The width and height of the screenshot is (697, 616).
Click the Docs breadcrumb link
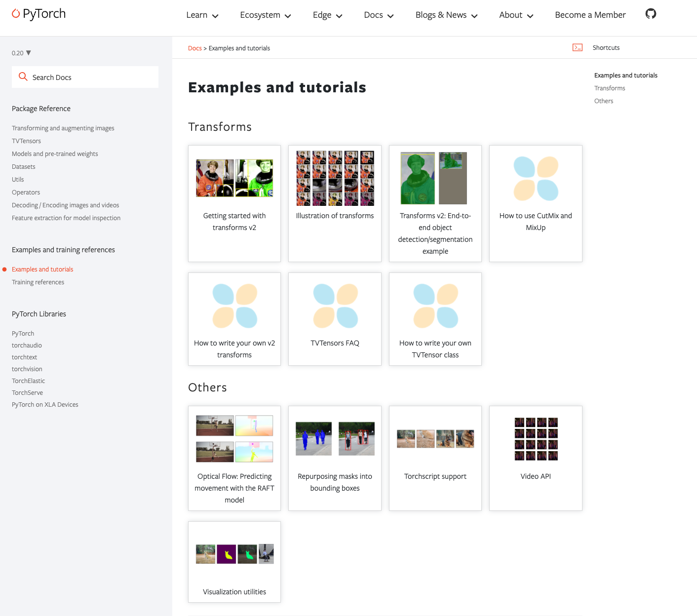(194, 48)
